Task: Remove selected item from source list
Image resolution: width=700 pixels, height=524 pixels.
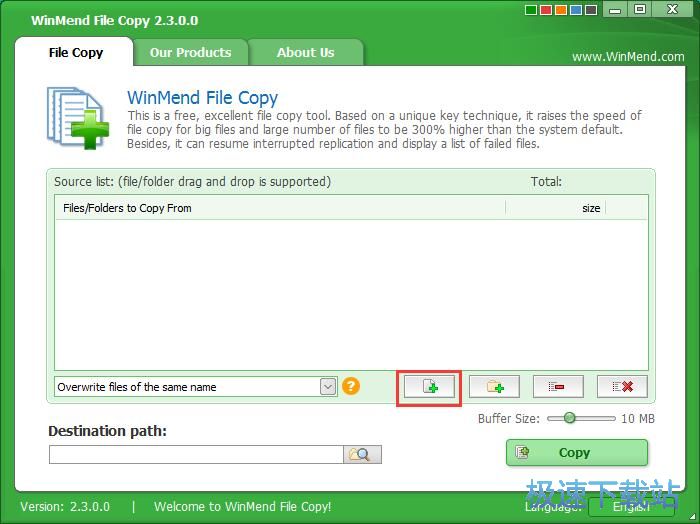Action: [558, 387]
